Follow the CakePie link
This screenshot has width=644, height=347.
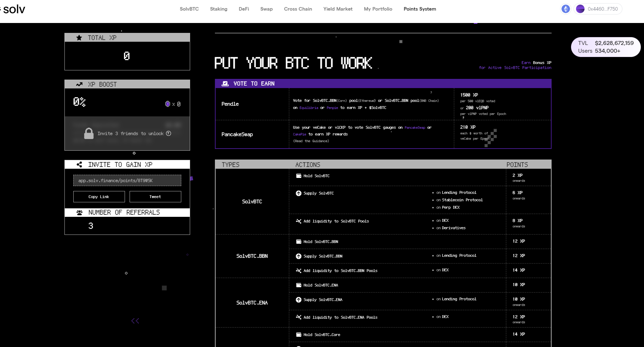click(x=300, y=134)
